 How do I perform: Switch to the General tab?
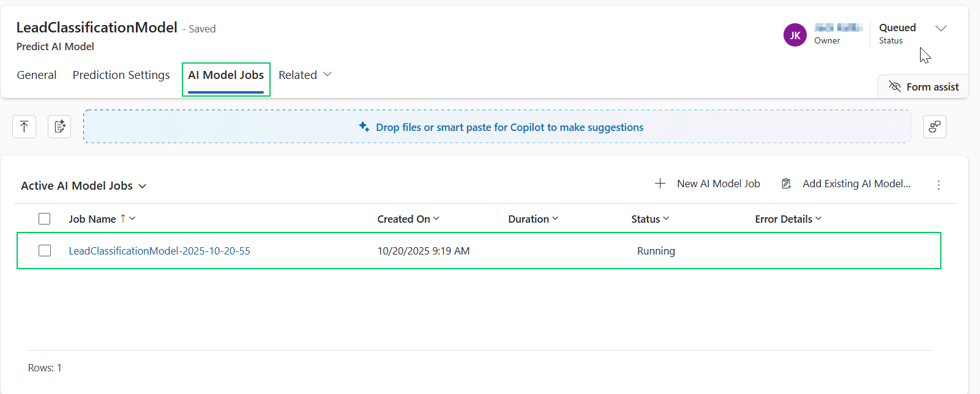[37, 75]
